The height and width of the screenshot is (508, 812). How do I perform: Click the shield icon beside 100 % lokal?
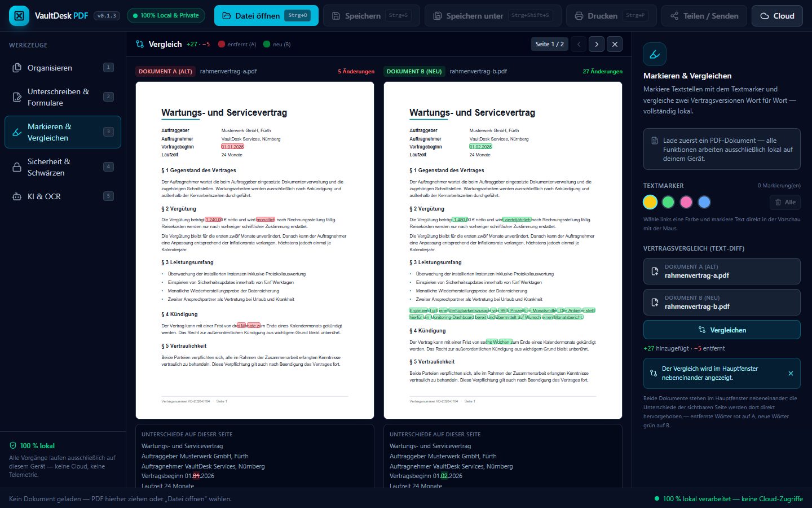pyautogui.click(x=13, y=446)
